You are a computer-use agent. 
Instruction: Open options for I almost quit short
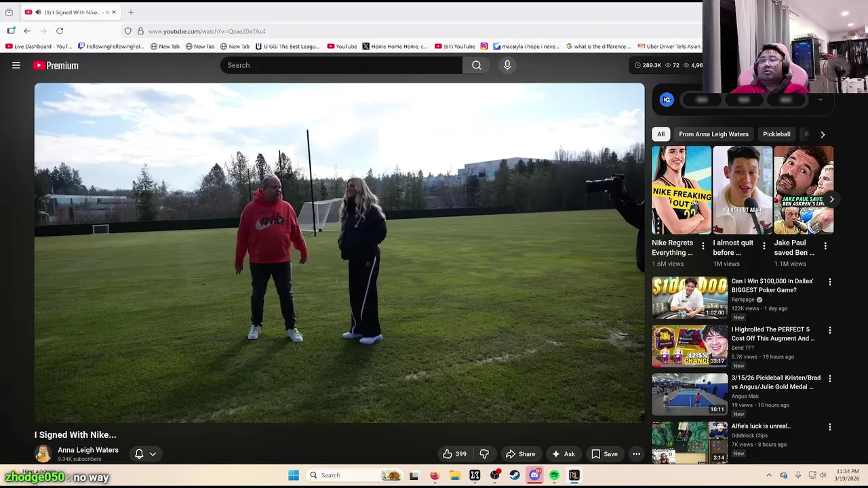764,246
